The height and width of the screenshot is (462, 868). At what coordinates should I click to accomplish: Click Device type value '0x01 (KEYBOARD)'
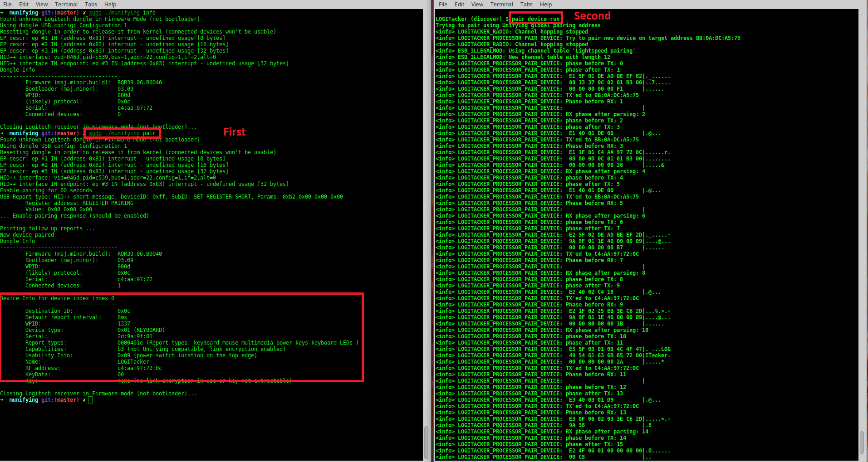point(141,330)
